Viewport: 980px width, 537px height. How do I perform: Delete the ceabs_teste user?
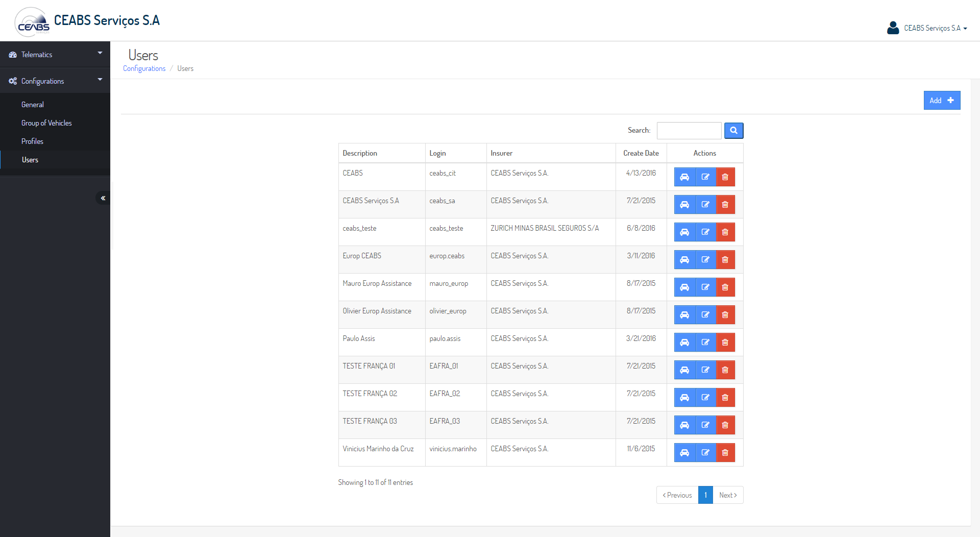point(725,232)
